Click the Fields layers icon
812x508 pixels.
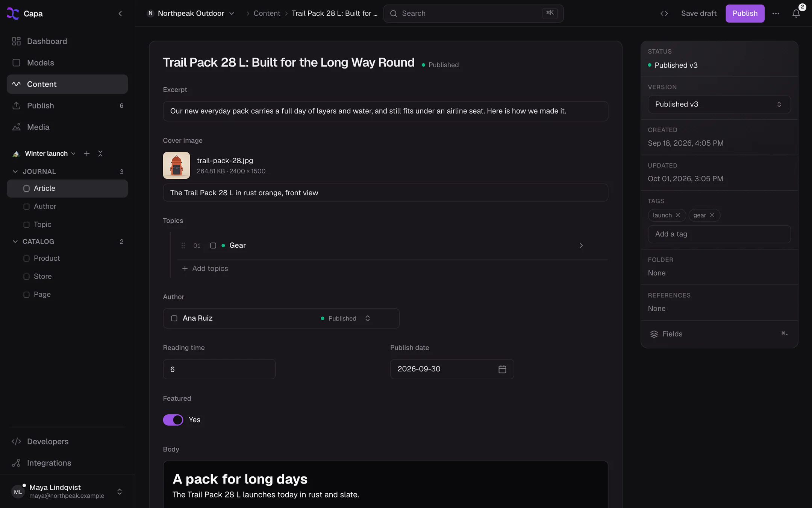(654, 334)
